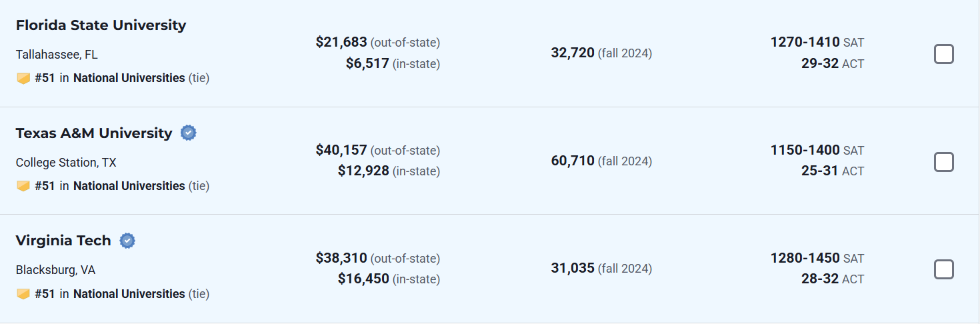Click Florida State SAT range 1270-1410
980x324 pixels.
805,42
